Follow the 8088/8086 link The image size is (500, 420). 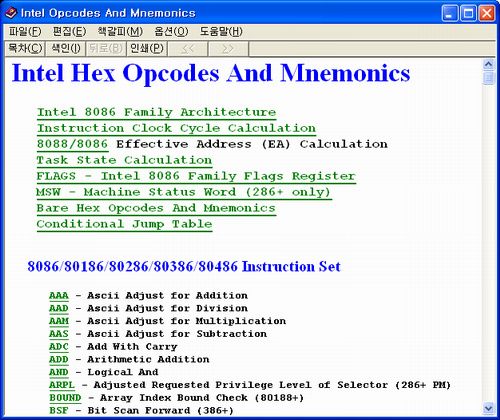point(72,144)
